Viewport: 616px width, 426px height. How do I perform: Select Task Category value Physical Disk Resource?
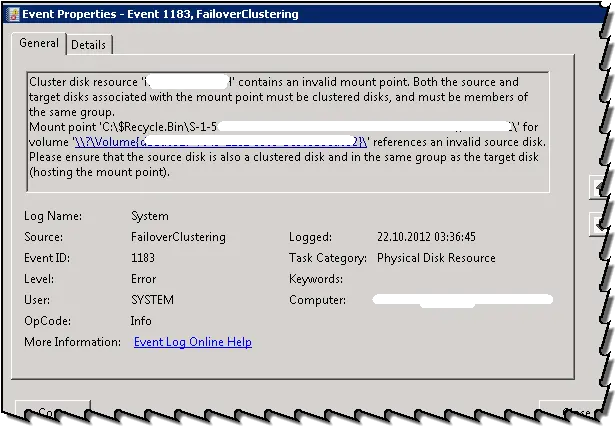pos(436,258)
